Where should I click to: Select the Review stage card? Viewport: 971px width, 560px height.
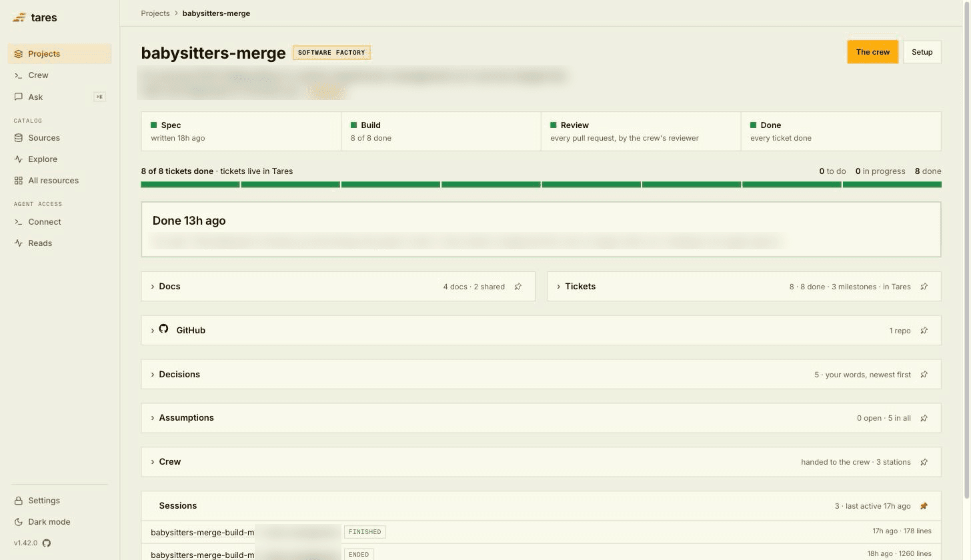pos(641,131)
